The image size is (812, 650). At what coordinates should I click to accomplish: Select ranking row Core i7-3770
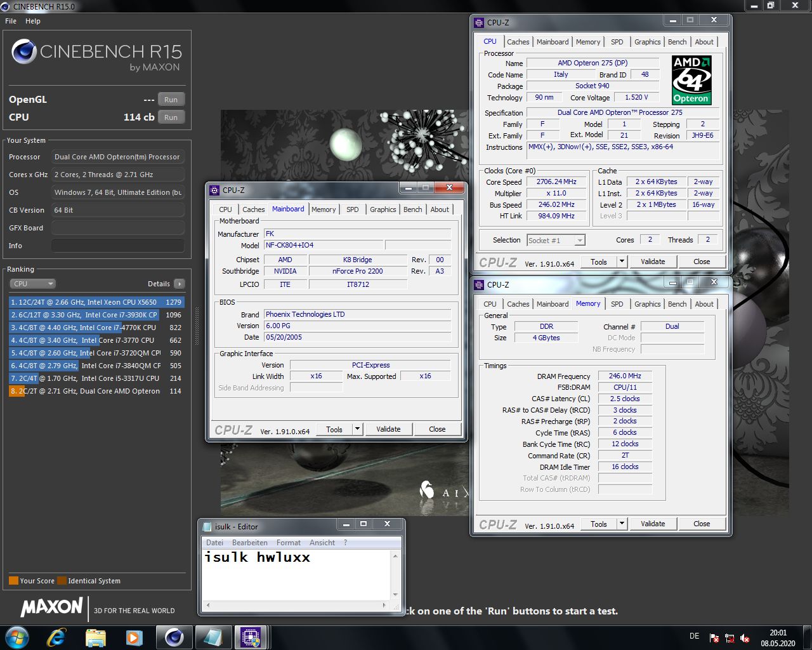[96, 340]
